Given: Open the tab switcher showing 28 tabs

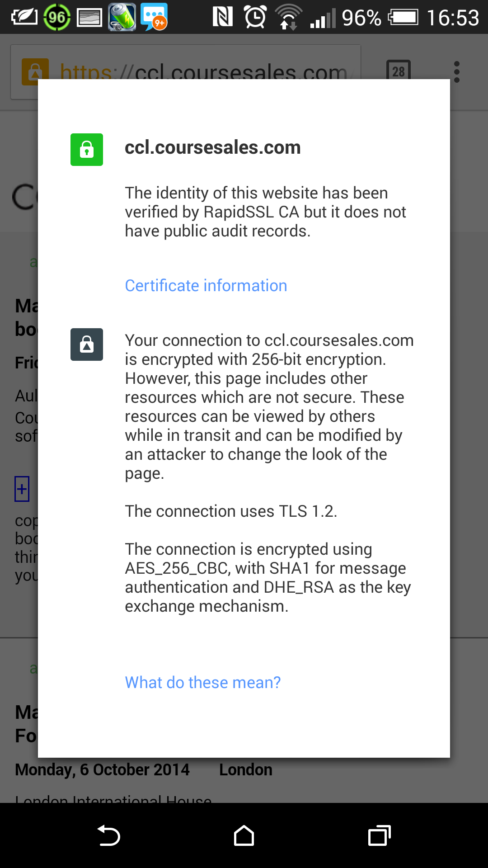Looking at the screenshot, I should (x=399, y=71).
